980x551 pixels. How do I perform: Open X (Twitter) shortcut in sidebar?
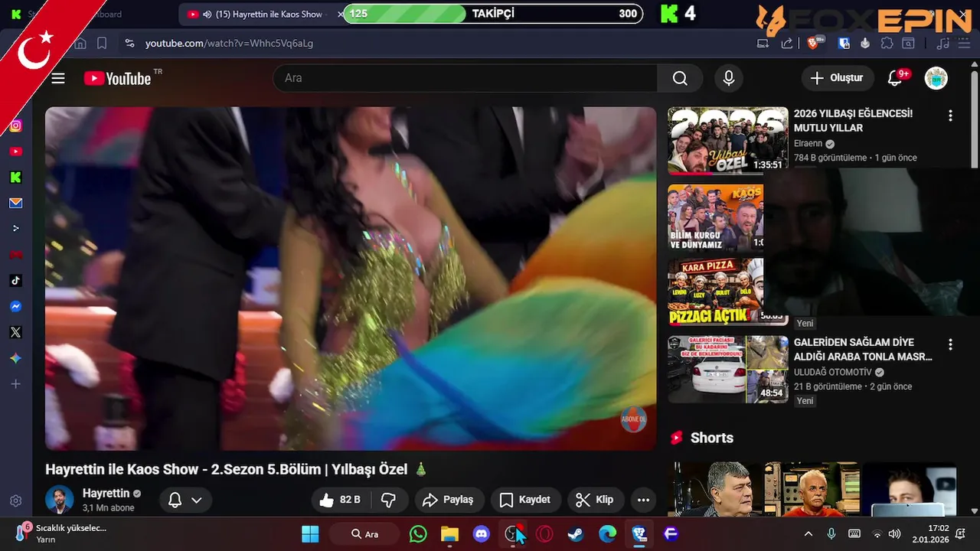15,332
